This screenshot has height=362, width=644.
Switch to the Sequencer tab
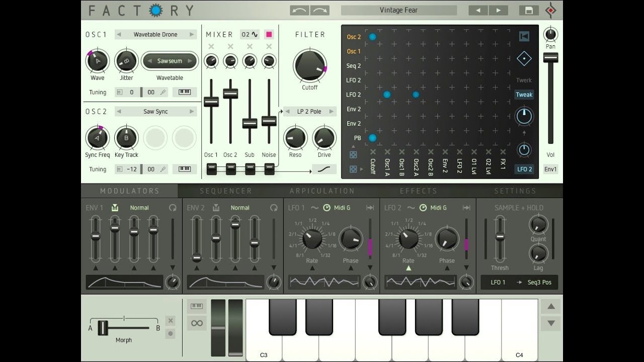(x=226, y=191)
